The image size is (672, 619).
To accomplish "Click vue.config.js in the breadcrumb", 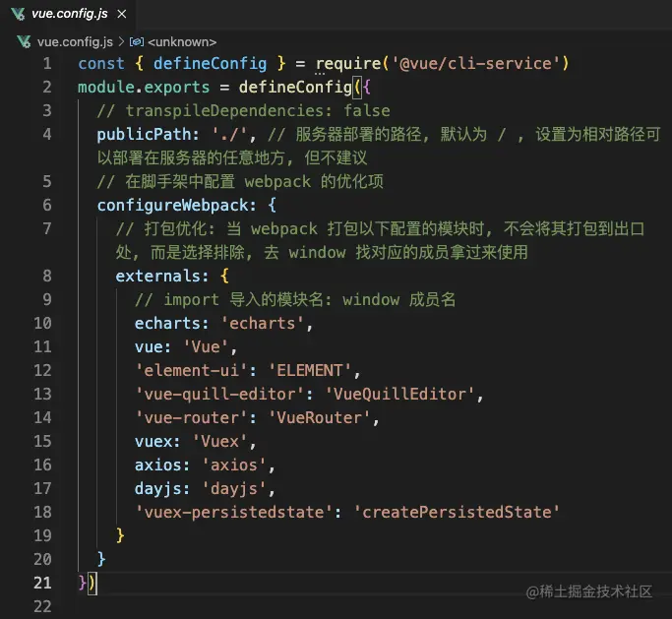I will [x=75, y=42].
